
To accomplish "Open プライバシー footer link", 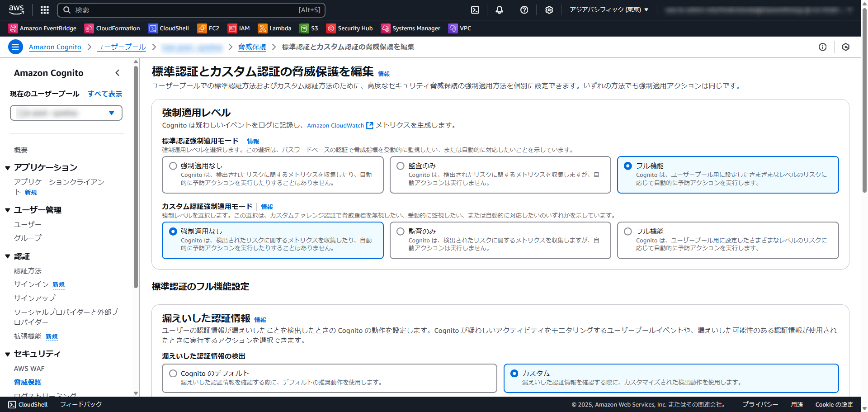I will (x=760, y=405).
